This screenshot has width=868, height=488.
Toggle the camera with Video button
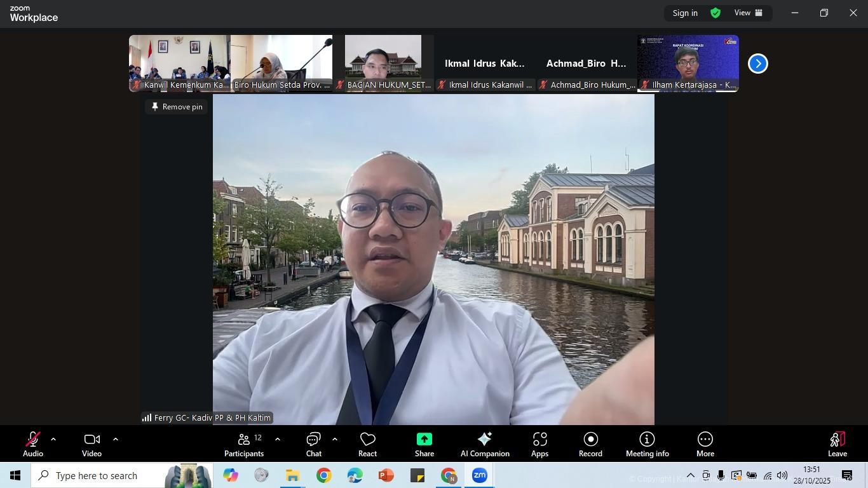point(92,444)
